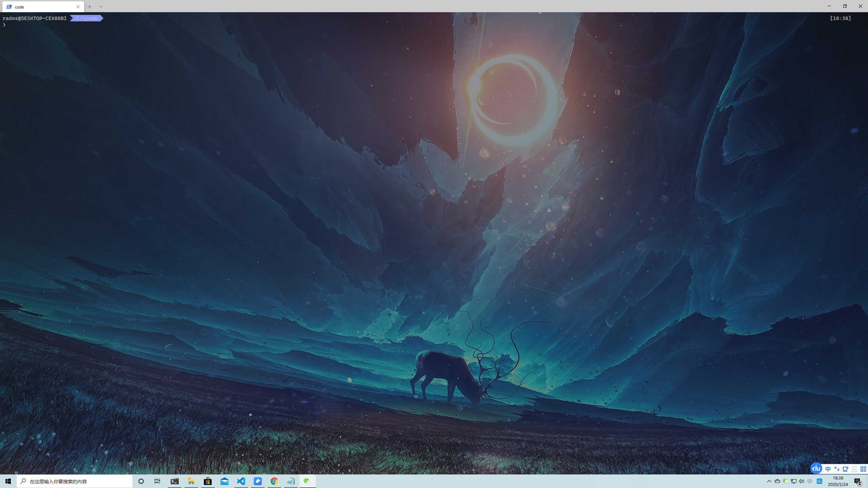
Task: Open the notification action center
Action: pyautogui.click(x=858, y=482)
